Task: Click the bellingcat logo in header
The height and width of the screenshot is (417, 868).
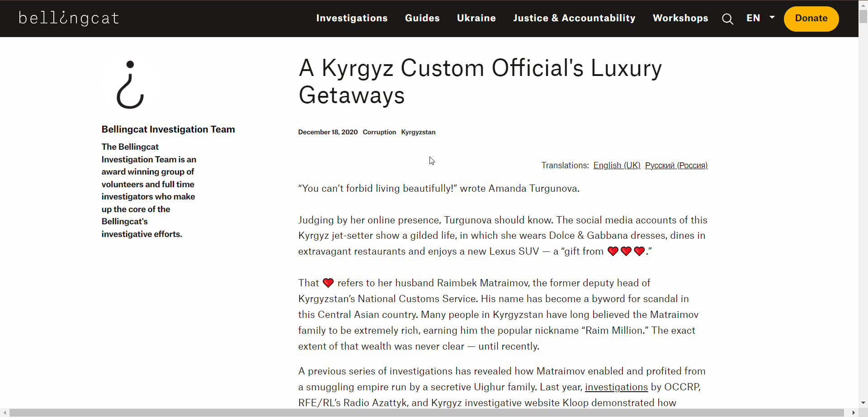Action: click(x=69, y=18)
